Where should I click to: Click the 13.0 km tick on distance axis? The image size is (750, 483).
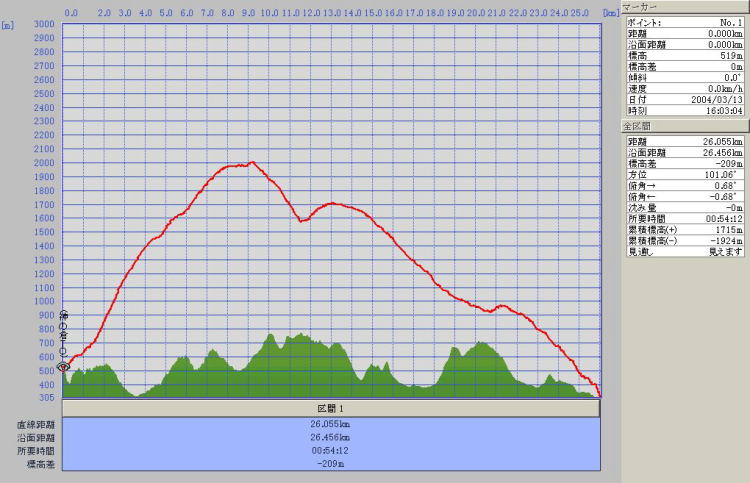[x=332, y=14]
